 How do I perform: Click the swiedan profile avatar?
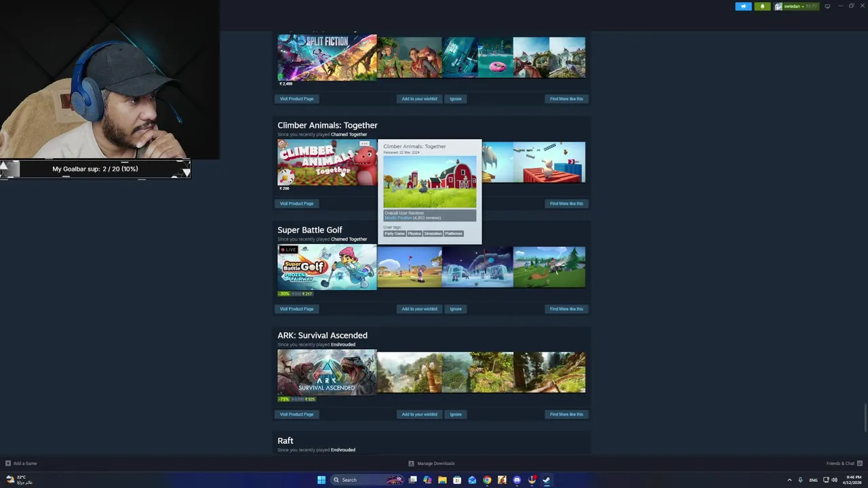coord(778,6)
